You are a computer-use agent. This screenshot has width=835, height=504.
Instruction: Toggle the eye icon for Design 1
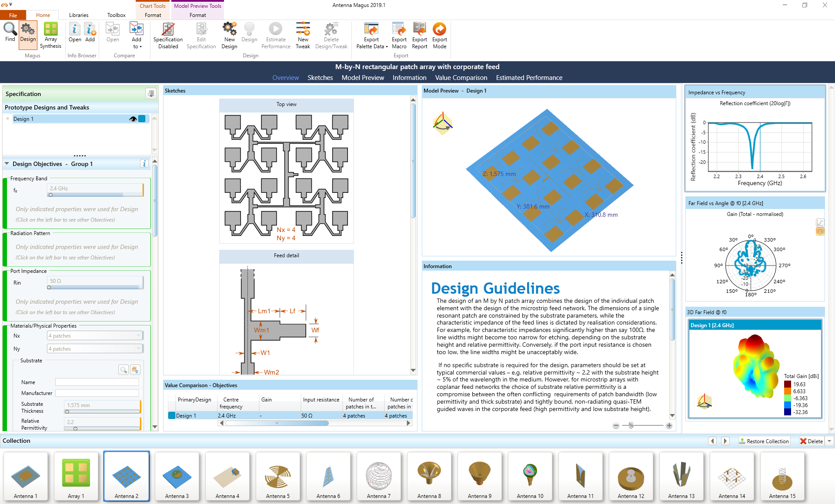point(133,119)
